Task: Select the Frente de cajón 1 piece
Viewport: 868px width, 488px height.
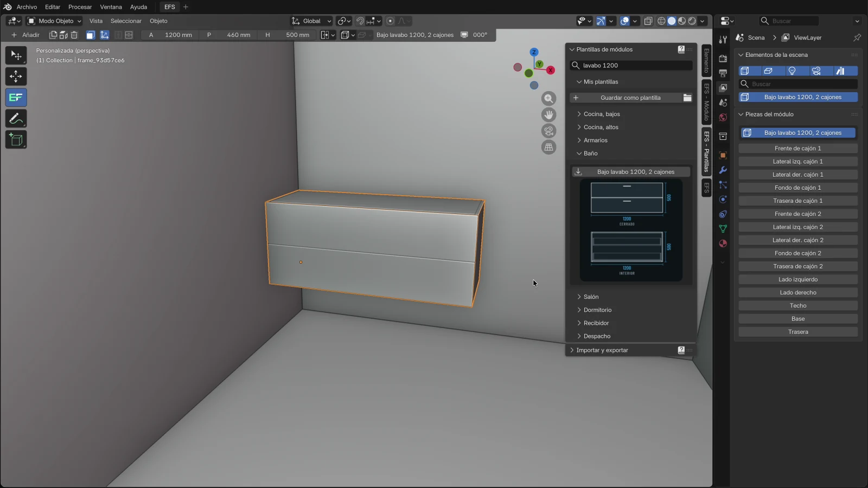Action: pyautogui.click(x=797, y=149)
